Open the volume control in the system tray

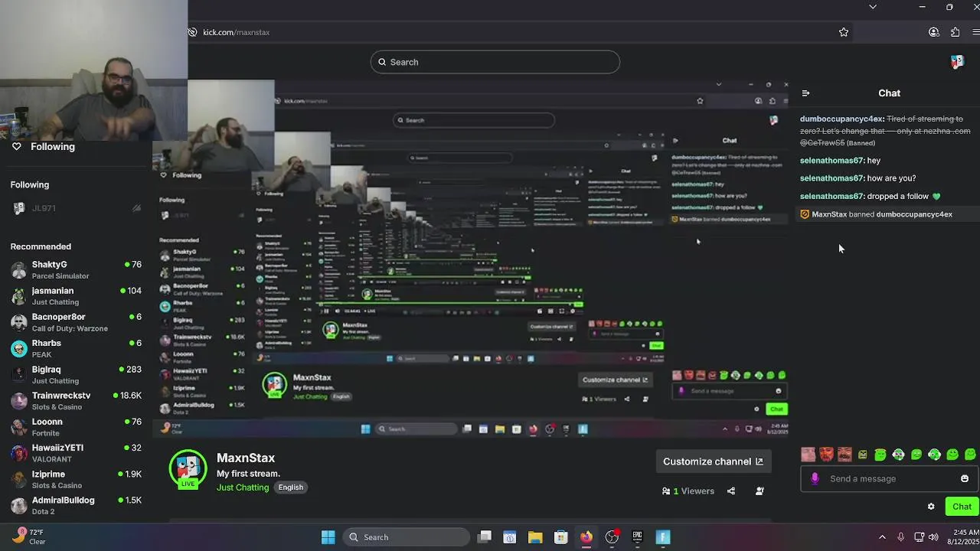point(933,537)
